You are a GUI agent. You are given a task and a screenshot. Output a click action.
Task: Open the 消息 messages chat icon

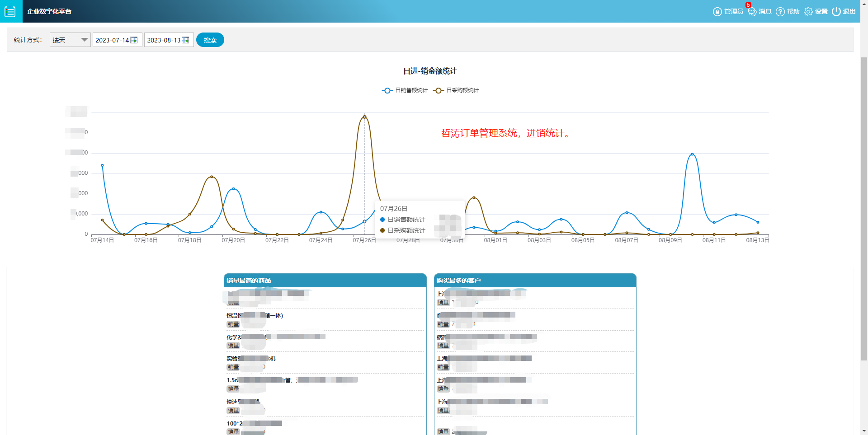click(x=752, y=12)
